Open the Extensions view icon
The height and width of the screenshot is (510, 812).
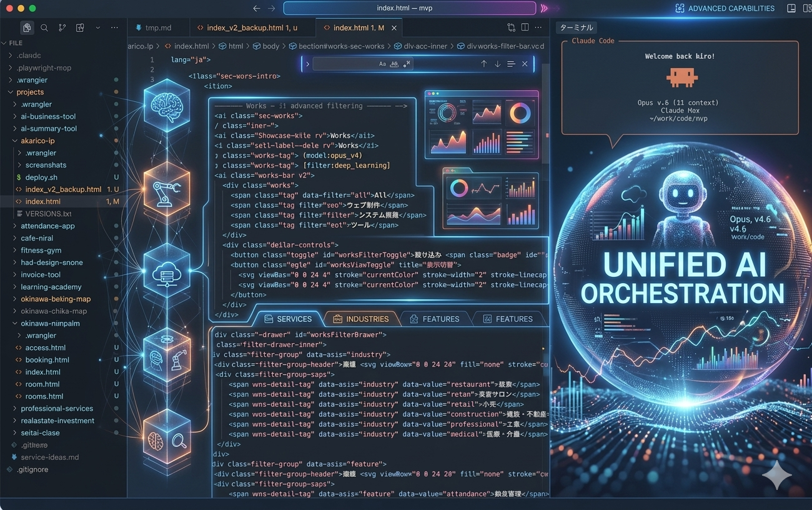coord(80,27)
